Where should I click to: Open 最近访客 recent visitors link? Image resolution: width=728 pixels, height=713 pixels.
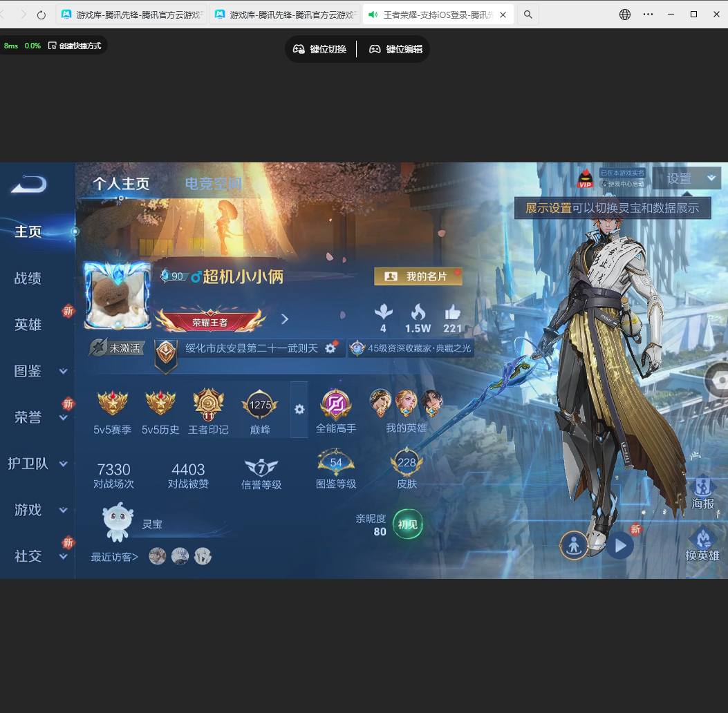pos(114,556)
